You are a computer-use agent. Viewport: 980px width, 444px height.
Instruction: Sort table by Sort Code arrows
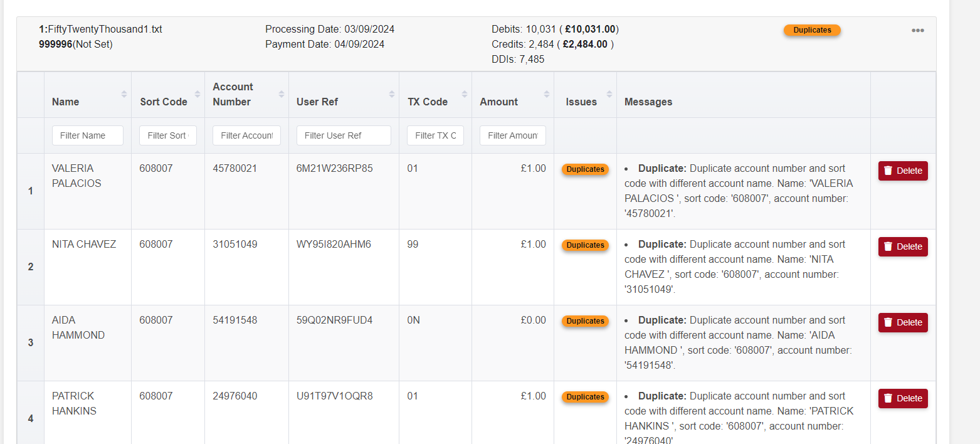[198, 94]
